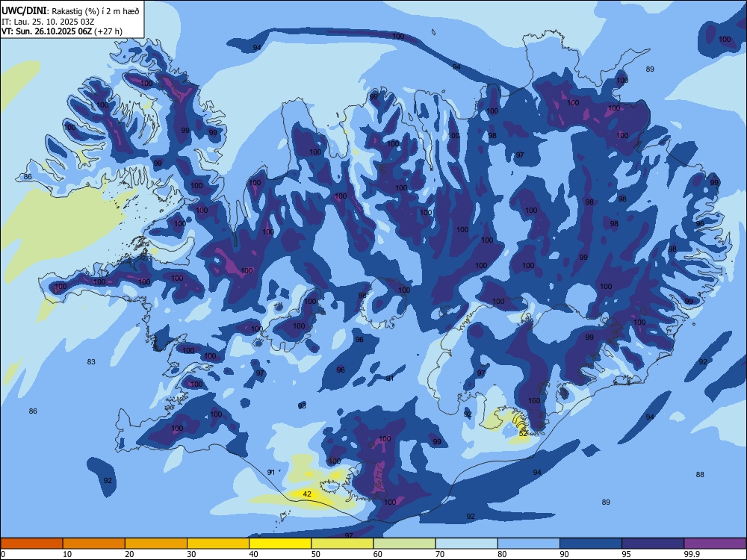Pick the light green 60–70 legend swatch
Screen dimensions: 747x560
pos(404,544)
